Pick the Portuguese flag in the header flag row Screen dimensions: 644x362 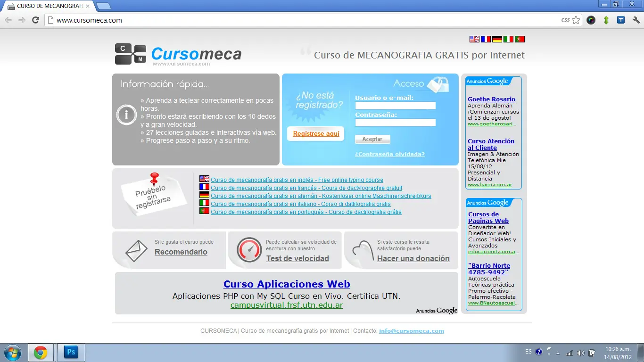click(x=520, y=39)
